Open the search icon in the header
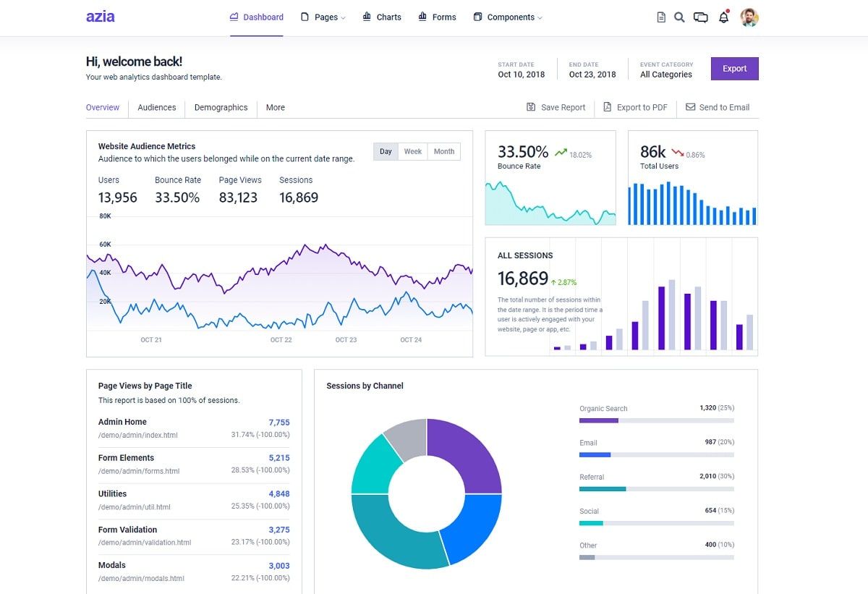Image resolution: width=868 pixels, height=594 pixels. [679, 17]
